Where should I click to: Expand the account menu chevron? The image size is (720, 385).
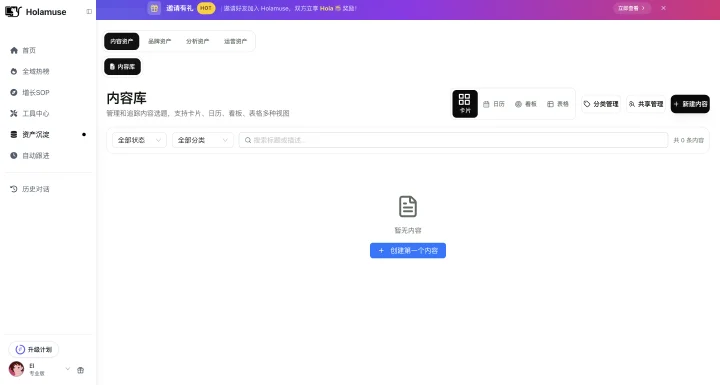(x=68, y=369)
